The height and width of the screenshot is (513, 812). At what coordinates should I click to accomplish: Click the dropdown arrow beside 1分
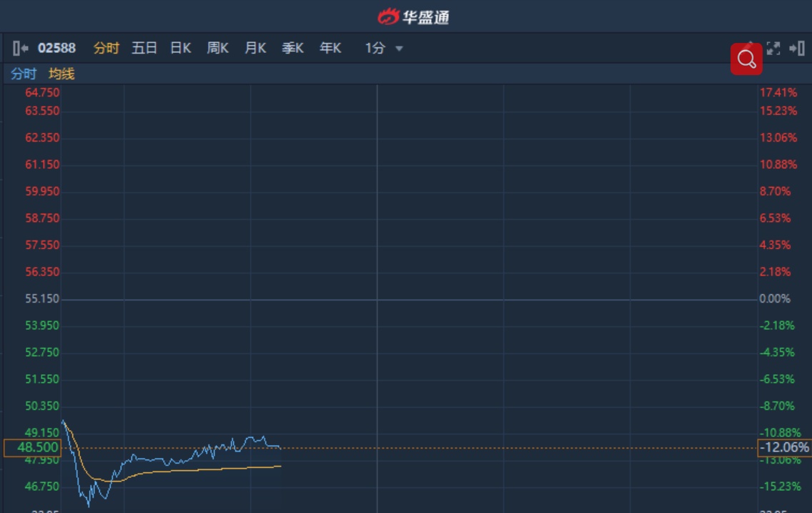point(399,49)
